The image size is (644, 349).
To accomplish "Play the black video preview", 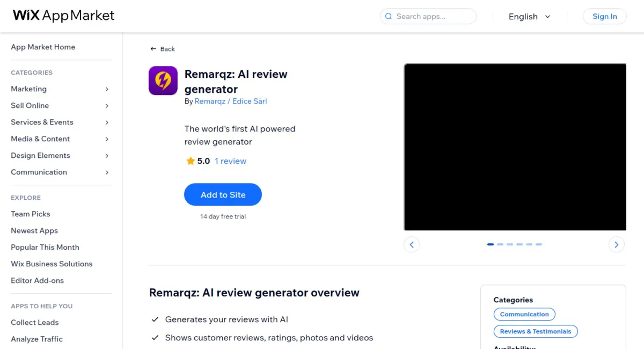I will [515, 147].
